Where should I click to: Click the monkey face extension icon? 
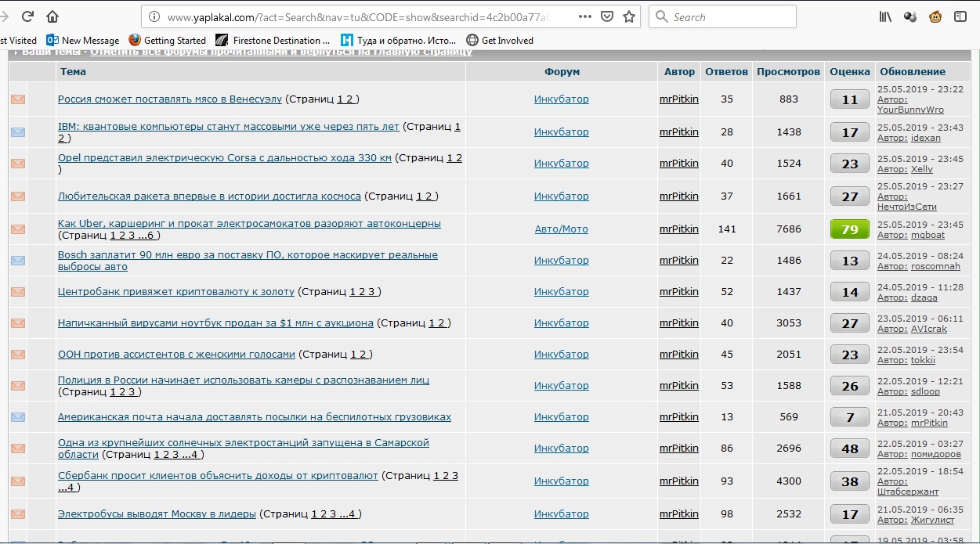coord(935,16)
